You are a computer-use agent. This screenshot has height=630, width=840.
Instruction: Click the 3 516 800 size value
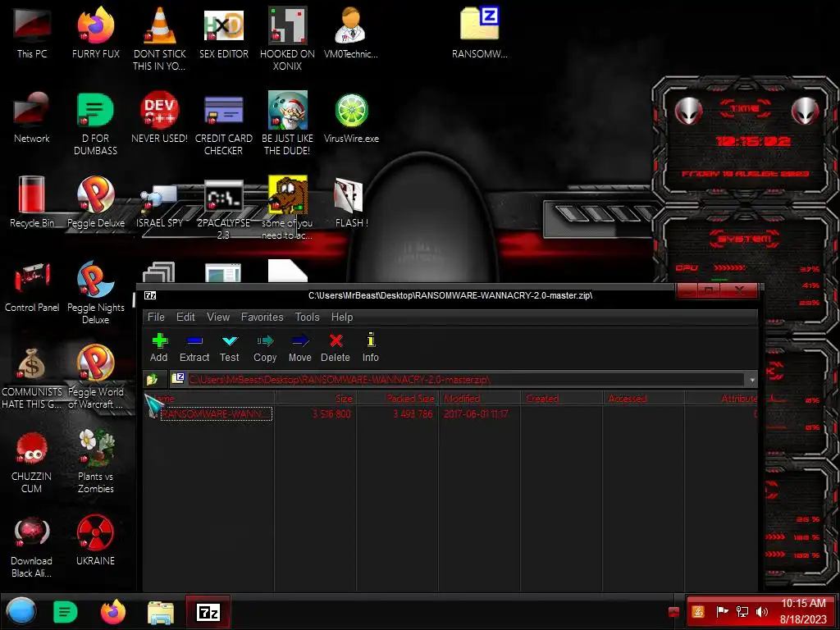[x=331, y=414]
